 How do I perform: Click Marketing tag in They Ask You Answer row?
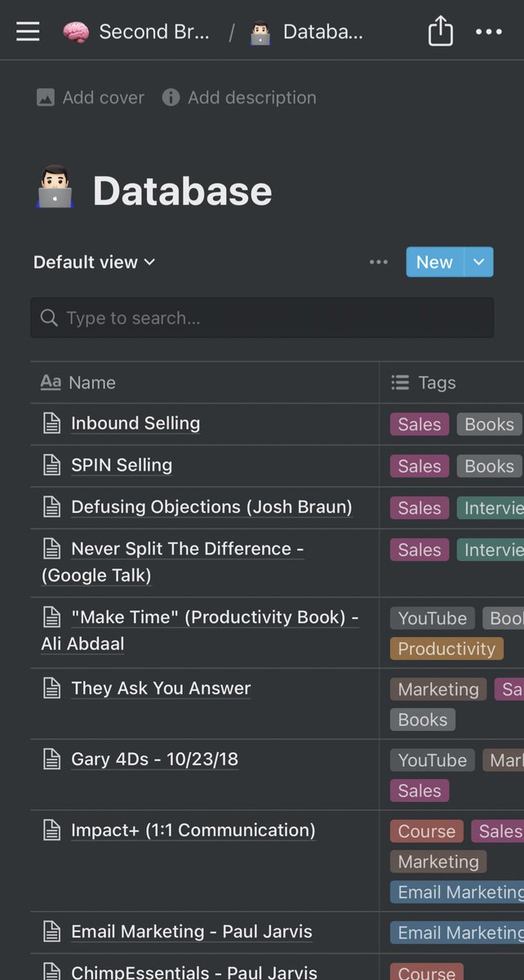click(x=438, y=689)
